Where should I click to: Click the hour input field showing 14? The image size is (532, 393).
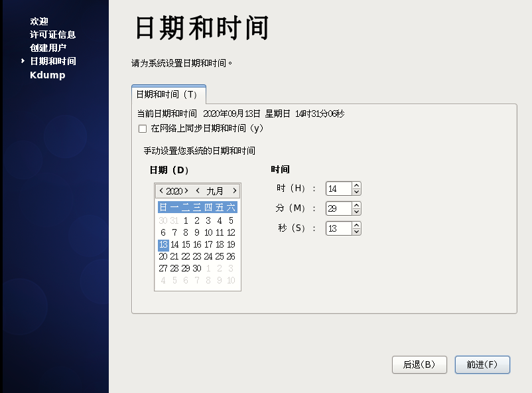[338, 189]
